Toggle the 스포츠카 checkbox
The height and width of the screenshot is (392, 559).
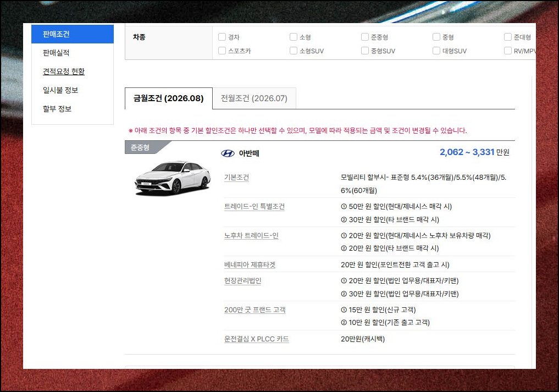coord(222,51)
